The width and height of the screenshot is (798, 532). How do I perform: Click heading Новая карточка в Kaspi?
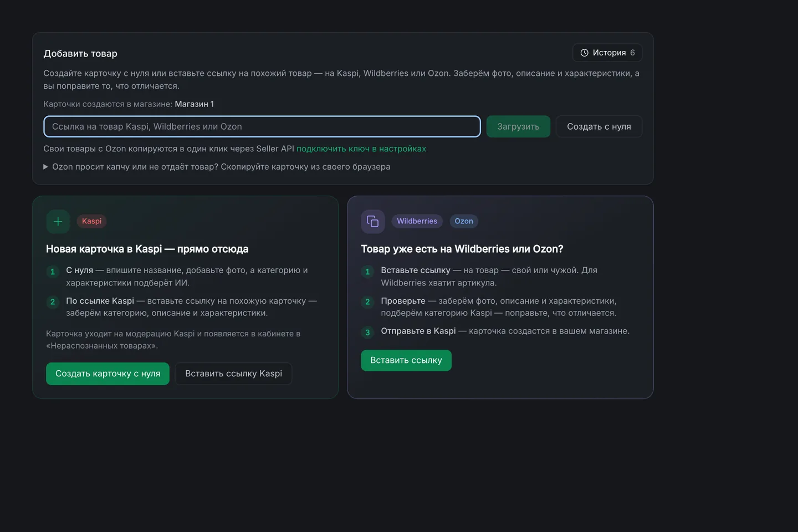pyautogui.click(x=147, y=249)
